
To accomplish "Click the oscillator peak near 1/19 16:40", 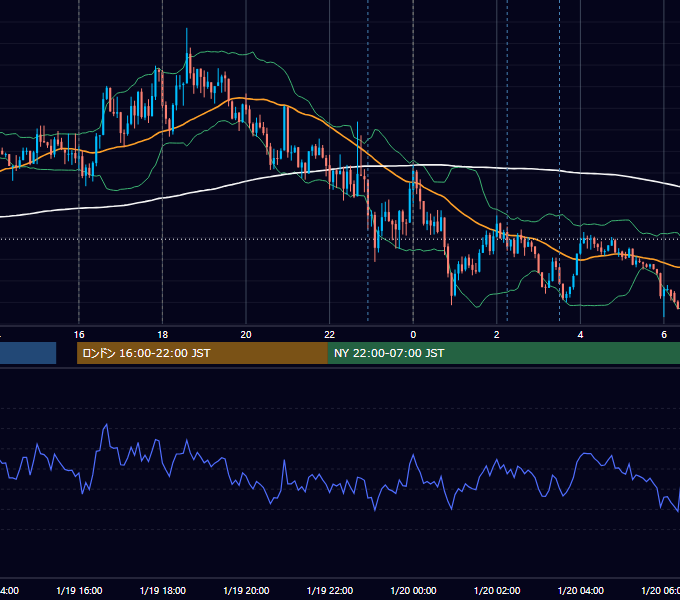I will (106, 425).
